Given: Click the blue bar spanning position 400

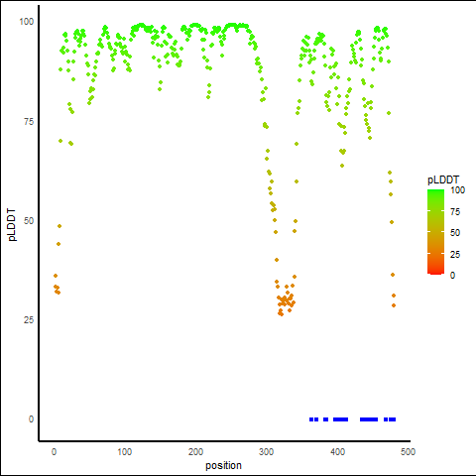Looking at the screenshot, I should click(340, 419).
